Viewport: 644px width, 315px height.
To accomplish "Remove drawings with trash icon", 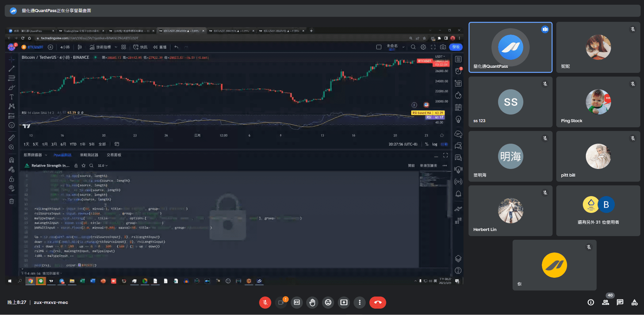I will coord(11,201).
